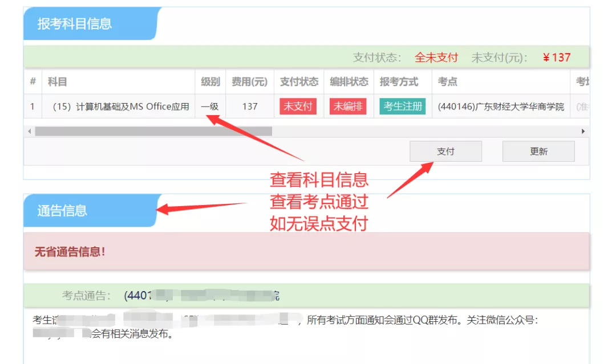Click the 支付状态: label in the summary bar
Image resolution: width=616 pixels, height=364 pixels.
(x=377, y=58)
